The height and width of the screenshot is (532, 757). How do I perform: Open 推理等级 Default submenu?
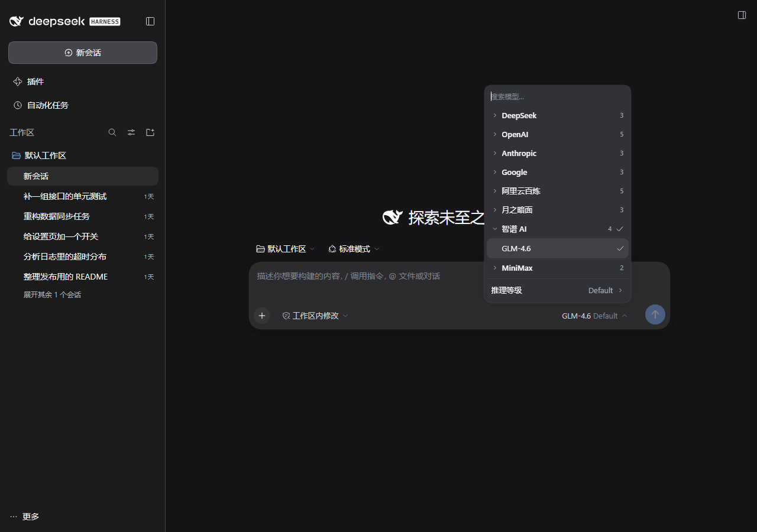point(558,290)
